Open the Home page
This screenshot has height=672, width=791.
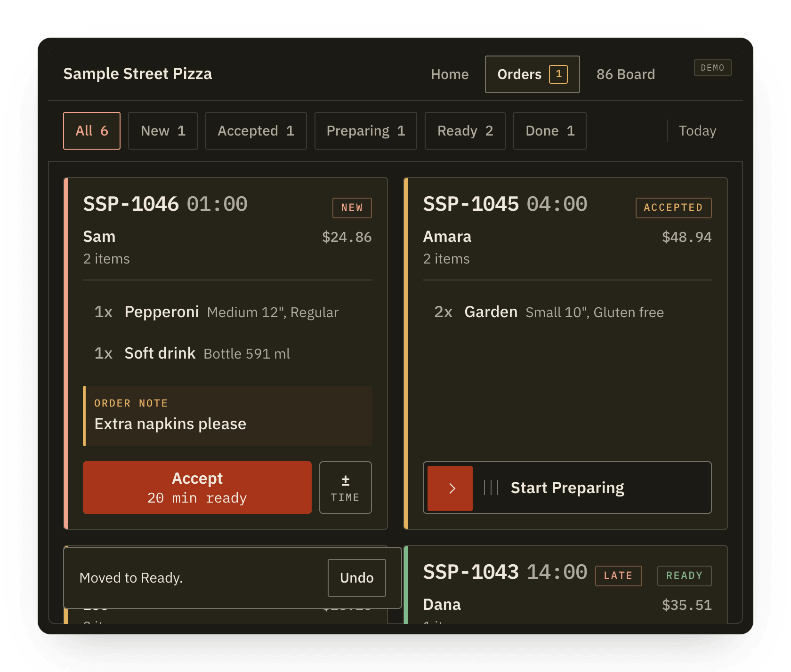[450, 74]
